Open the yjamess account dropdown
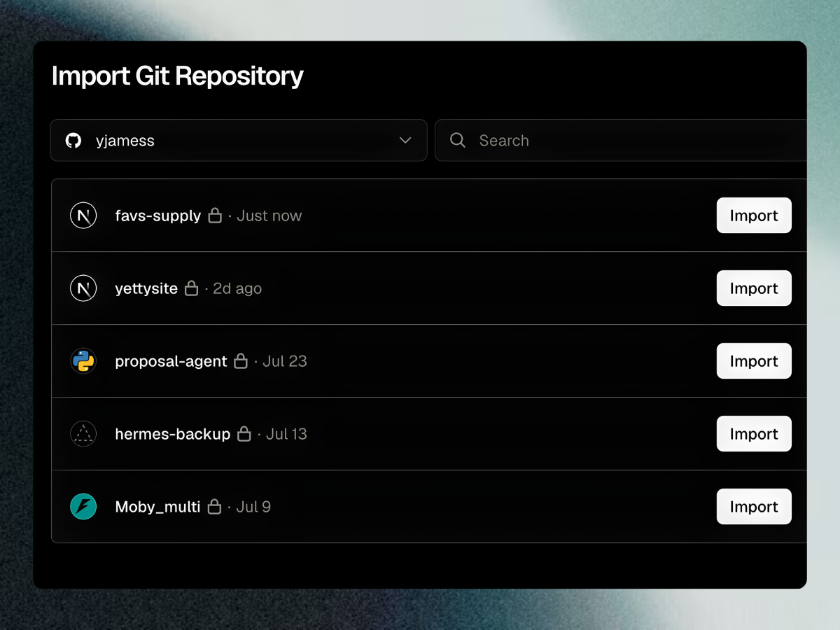This screenshot has height=630, width=840. (x=239, y=141)
